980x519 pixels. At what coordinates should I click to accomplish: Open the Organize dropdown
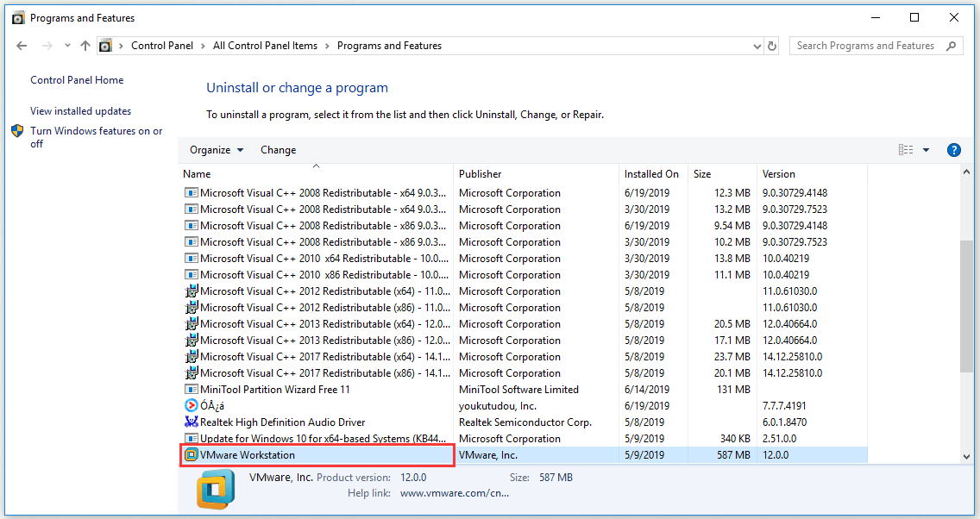tap(216, 149)
